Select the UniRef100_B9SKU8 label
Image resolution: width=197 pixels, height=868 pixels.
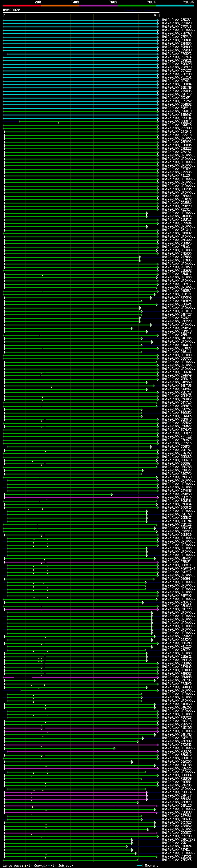pos(177,50)
